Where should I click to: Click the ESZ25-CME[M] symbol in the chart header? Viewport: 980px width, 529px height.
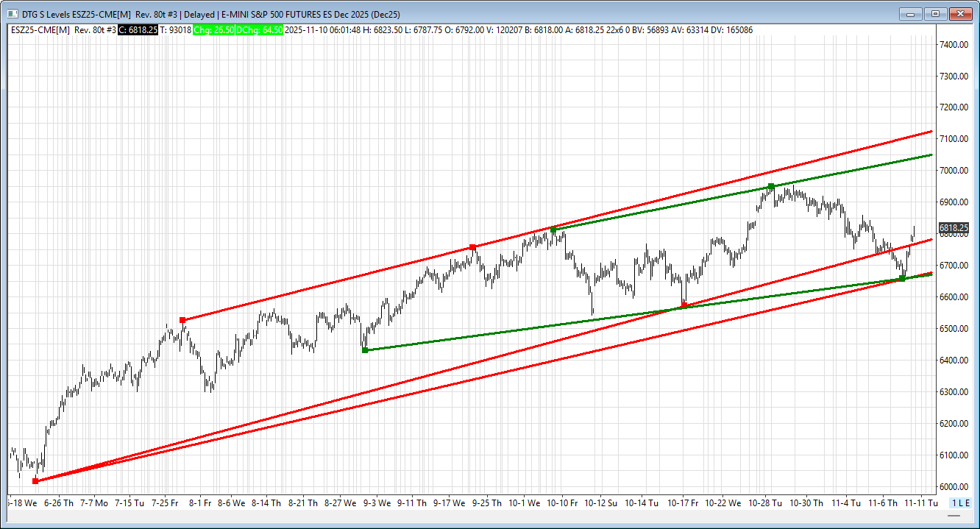41,29
